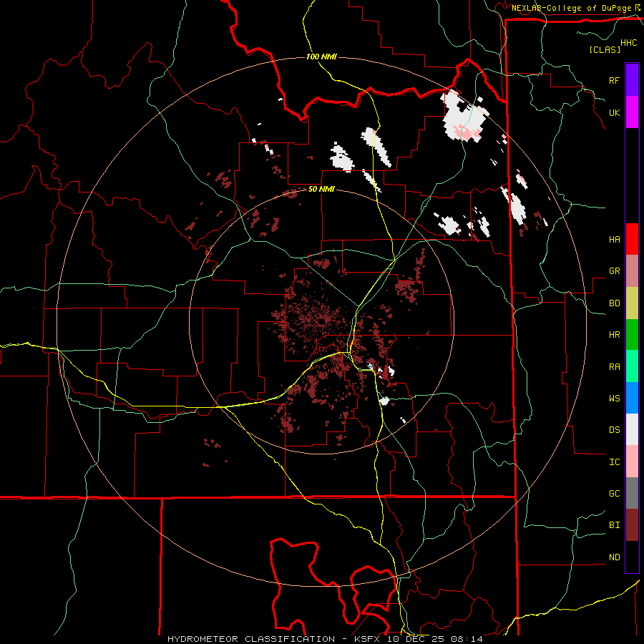Image resolution: width=644 pixels, height=644 pixels.
Task: Click the 'BD' legend label
Action: tap(614, 303)
